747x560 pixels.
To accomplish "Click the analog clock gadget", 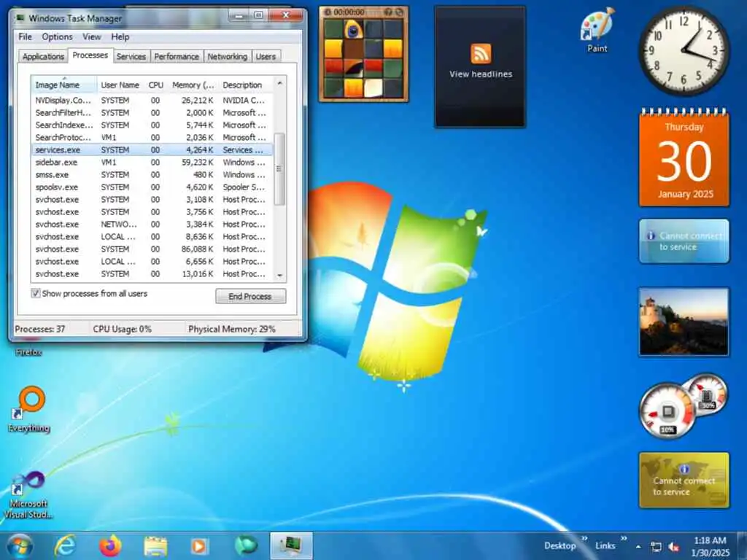I will pyautogui.click(x=684, y=50).
